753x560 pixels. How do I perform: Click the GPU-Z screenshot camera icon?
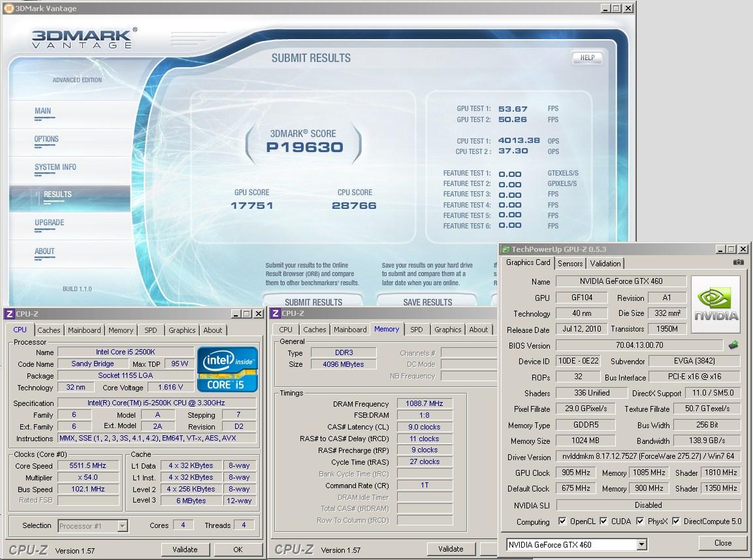coord(738,262)
